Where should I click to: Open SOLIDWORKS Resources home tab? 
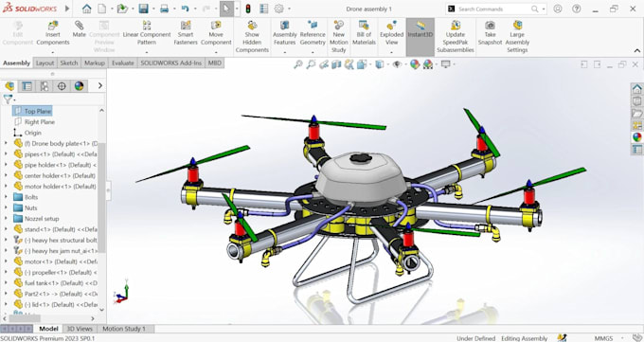point(637,88)
